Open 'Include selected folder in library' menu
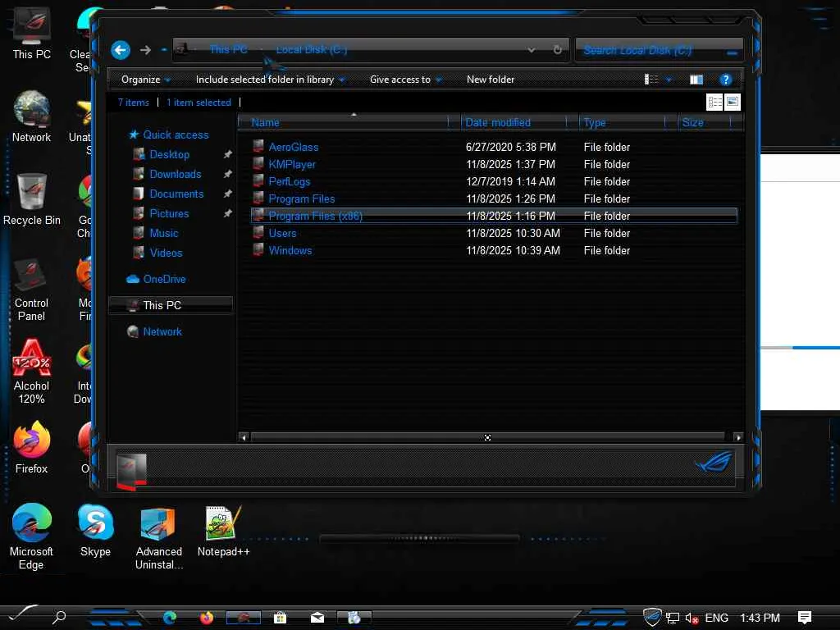The width and height of the screenshot is (840, 630). tap(270, 80)
